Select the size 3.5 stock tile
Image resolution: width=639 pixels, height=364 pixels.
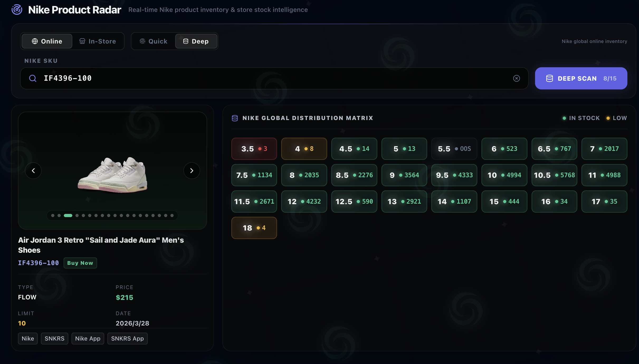[x=254, y=149]
